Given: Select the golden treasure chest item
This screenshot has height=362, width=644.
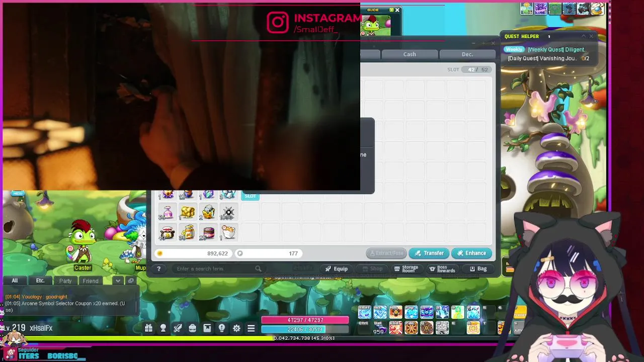Looking at the screenshot, I should (188, 212).
